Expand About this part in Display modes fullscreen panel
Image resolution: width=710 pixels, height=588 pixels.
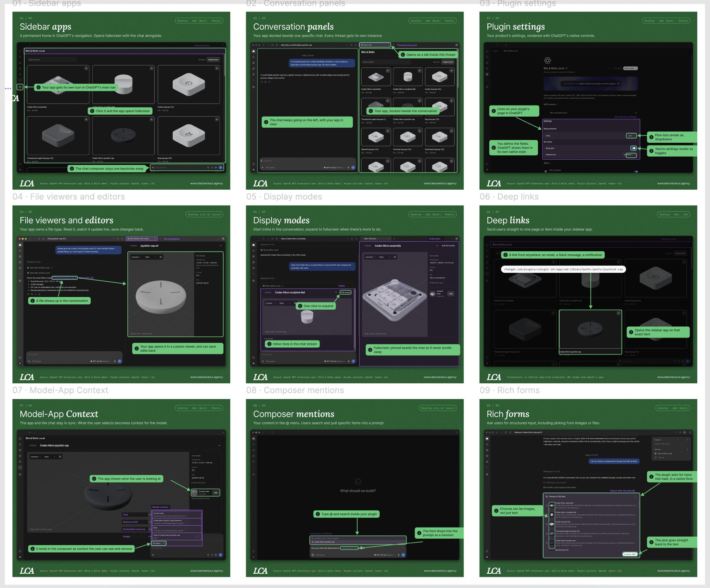[436, 282]
